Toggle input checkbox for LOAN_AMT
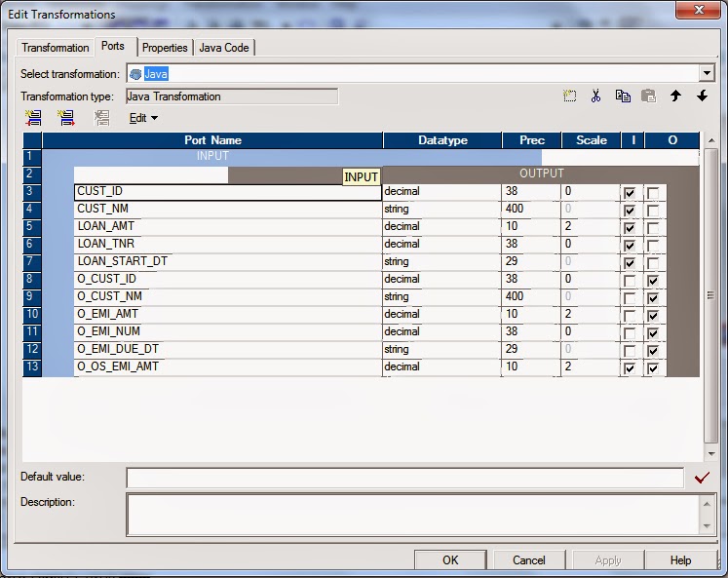This screenshot has width=728, height=578. click(630, 228)
